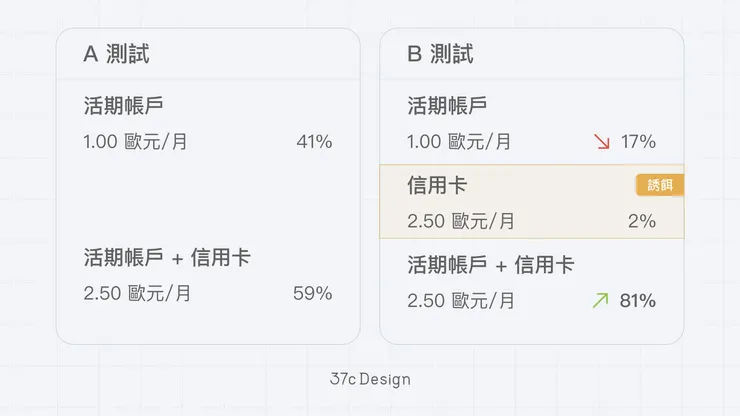The height and width of the screenshot is (416, 740).
Task: Click the 41% value in A test
Action: [x=314, y=142]
